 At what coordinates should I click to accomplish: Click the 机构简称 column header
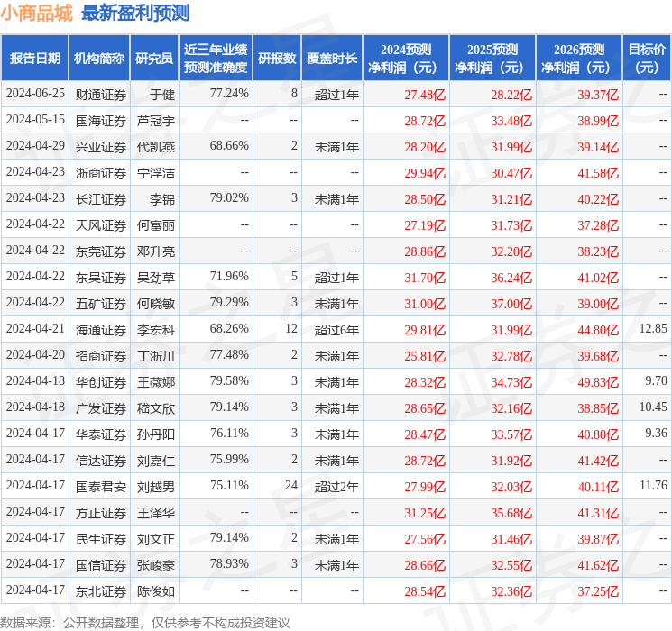[99, 59]
